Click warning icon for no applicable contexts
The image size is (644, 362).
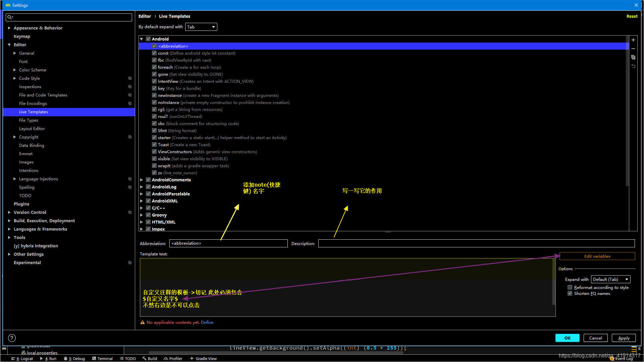pyautogui.click(x=143, y=322)
